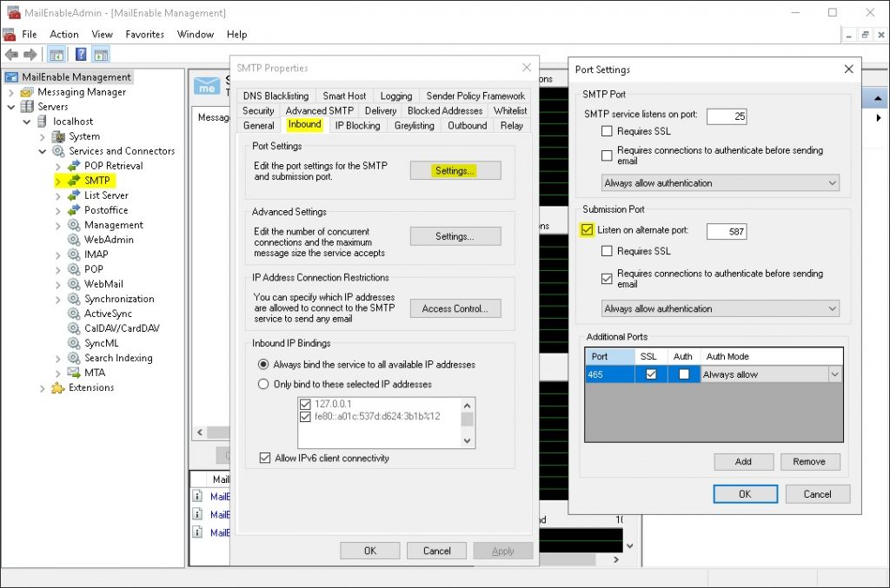Screen dimensions: 890x588
Task: Enable Requires SSL for SMTP port
Action: pyautogui.click(x=607, y=131)
